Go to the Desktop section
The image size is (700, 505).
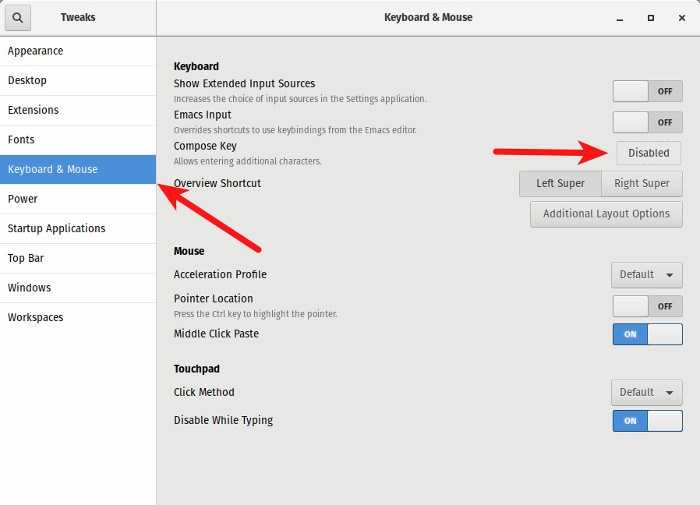click(x=78, y=80)
